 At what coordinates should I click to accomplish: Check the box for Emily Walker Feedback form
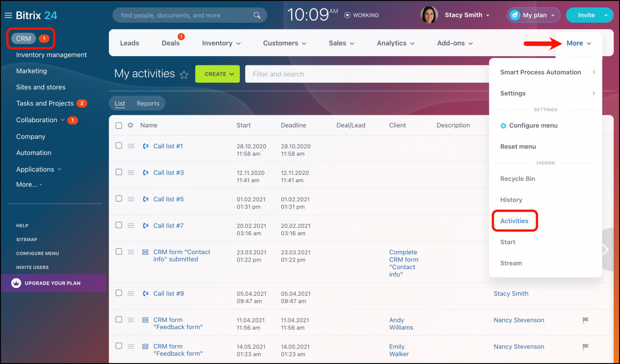(119, 346)
